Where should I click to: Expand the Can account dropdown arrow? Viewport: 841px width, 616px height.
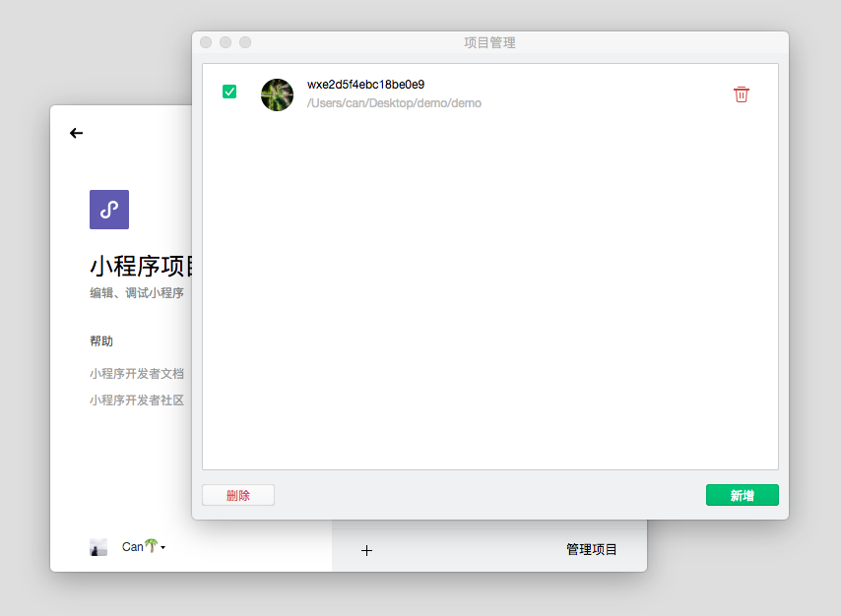click(162, 548)
